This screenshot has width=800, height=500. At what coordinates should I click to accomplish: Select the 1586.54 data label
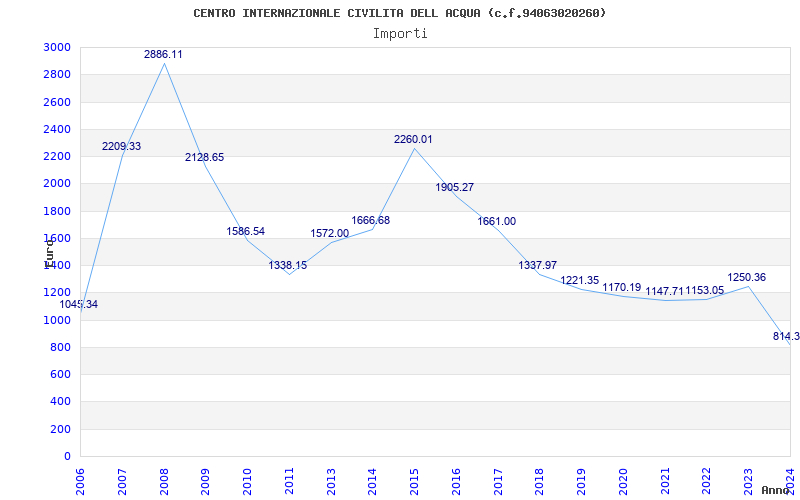click(x=246, y=231)
